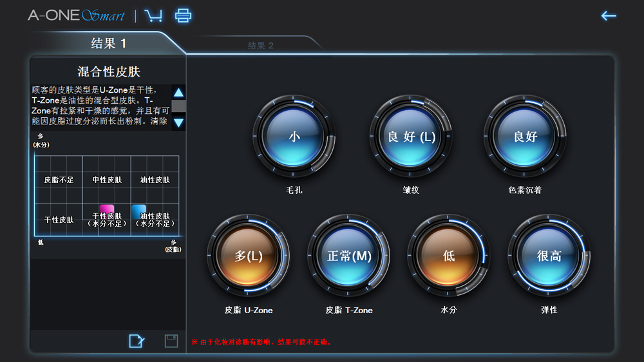644x362 pixels.
Task: Click the 水分 moisture orange dial
Action: 449,256
